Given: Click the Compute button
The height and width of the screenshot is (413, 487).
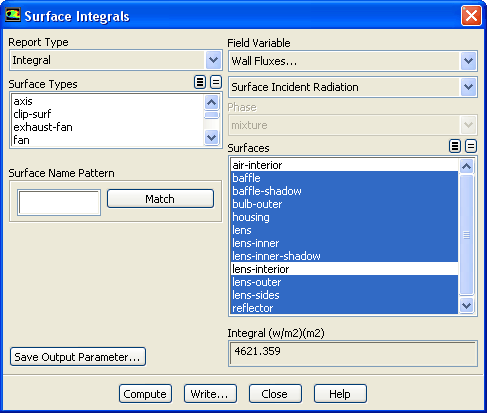Looking at the screenshot, I should 145,394.
